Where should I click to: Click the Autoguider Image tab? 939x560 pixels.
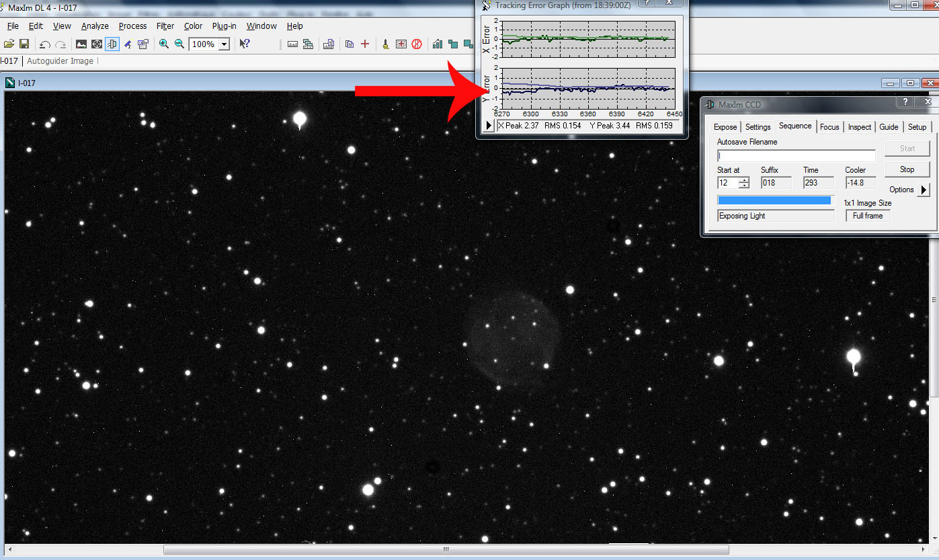[60, 61]
